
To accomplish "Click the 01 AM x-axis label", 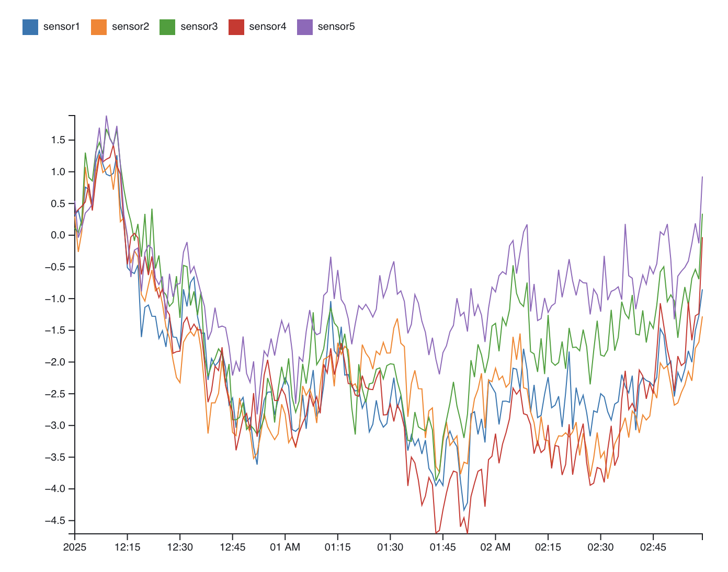I will (285, 547).
